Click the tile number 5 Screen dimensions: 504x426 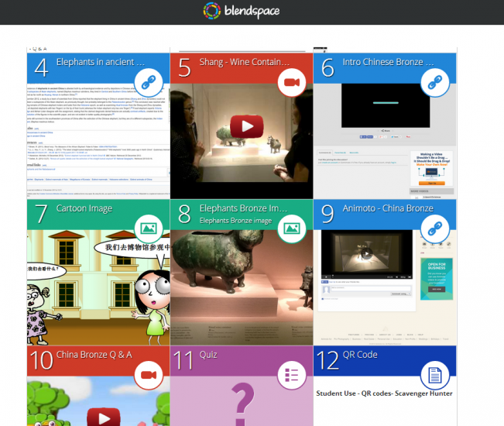pyautogui.click(x=184, y=67)
